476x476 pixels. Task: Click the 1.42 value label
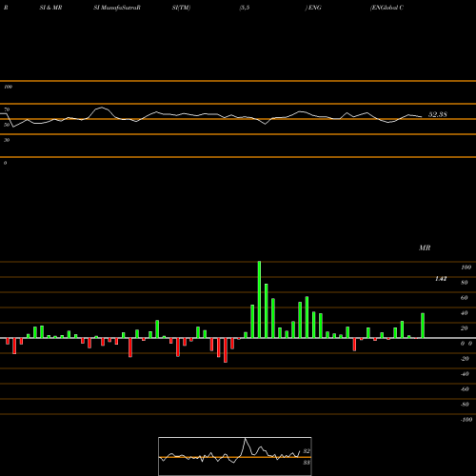point(441,279)
